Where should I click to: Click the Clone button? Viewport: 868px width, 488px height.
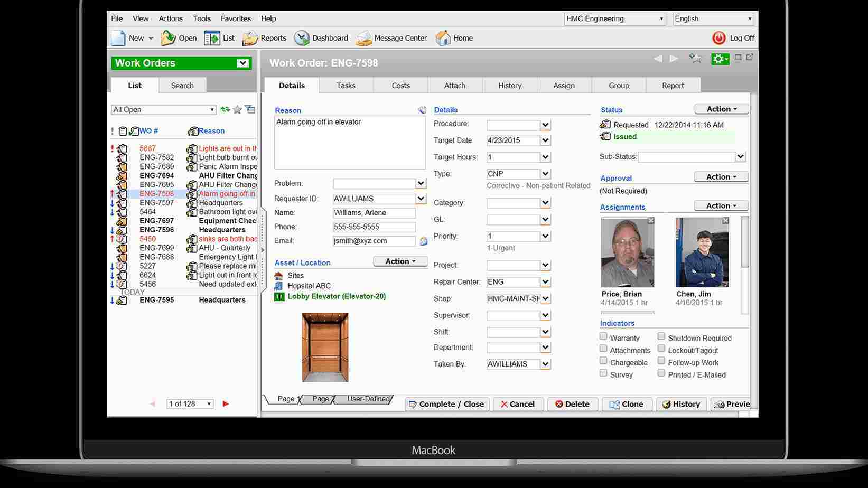pyautogui.click(x=627, y=404)
